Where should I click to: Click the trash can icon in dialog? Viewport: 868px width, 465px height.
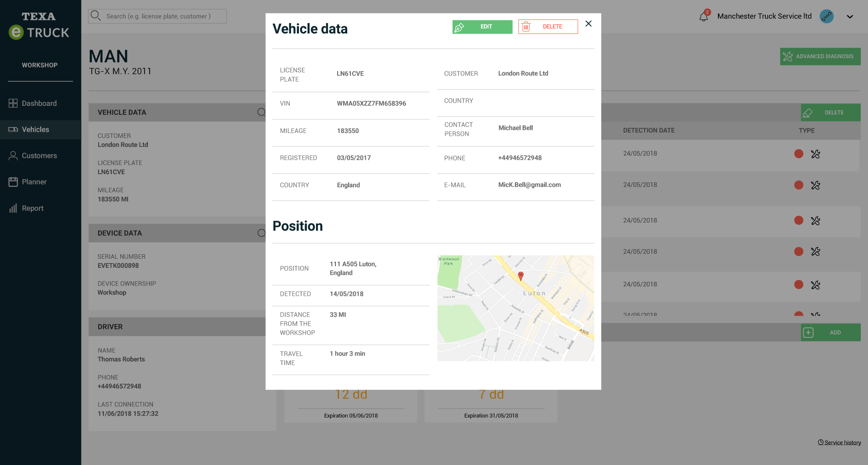click(x=526, y=27)
